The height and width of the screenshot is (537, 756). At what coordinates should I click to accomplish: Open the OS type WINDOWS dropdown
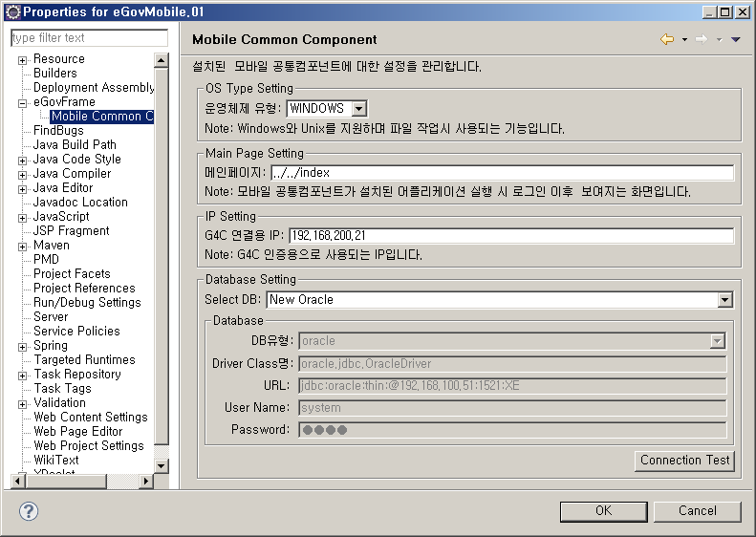(358, 109)
